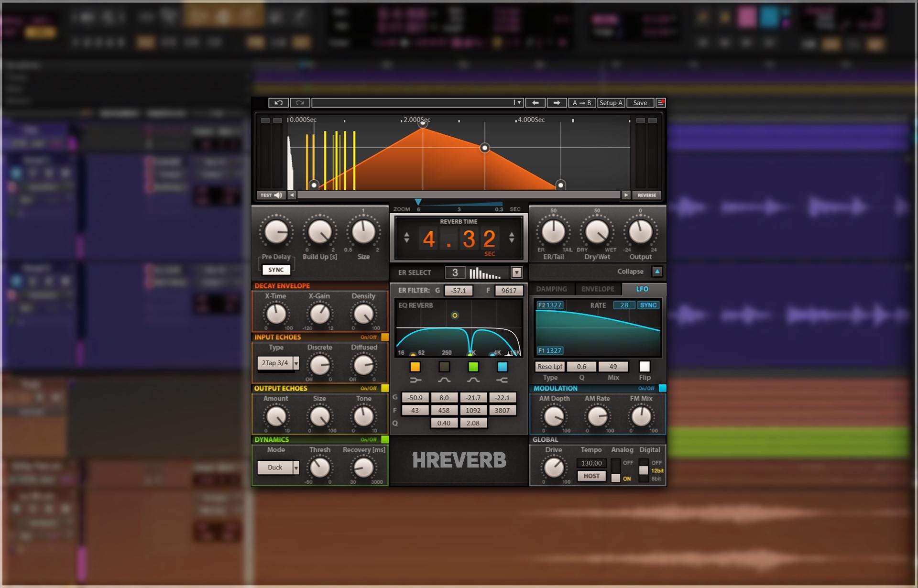Screen dimensions: 918x588
Task: Click the ER/Tail knob
Action: (553, 232)
